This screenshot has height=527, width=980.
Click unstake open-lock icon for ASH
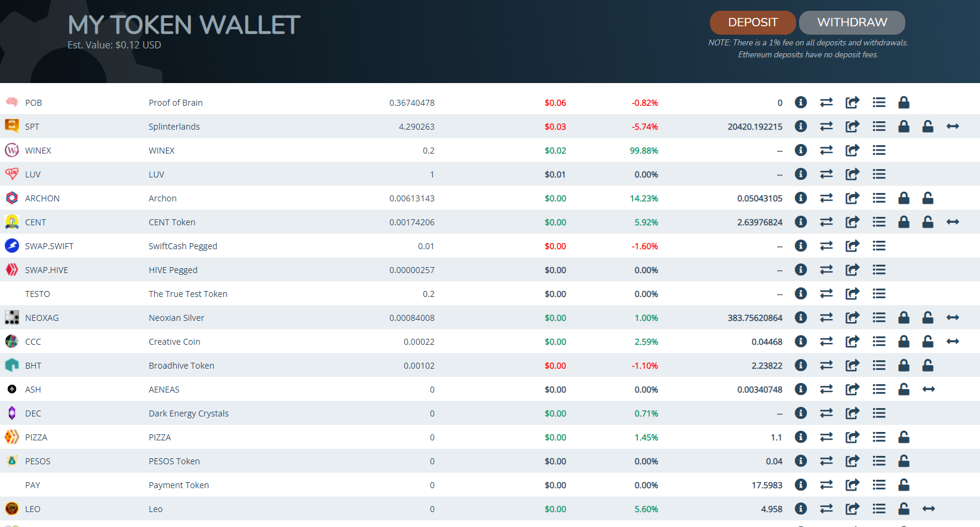click(904, 389)
